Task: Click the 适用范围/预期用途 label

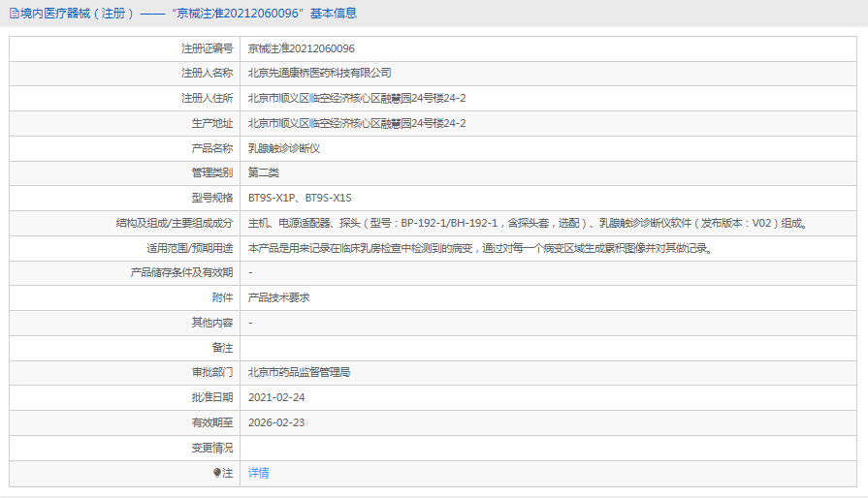Action: click(190, 248)
